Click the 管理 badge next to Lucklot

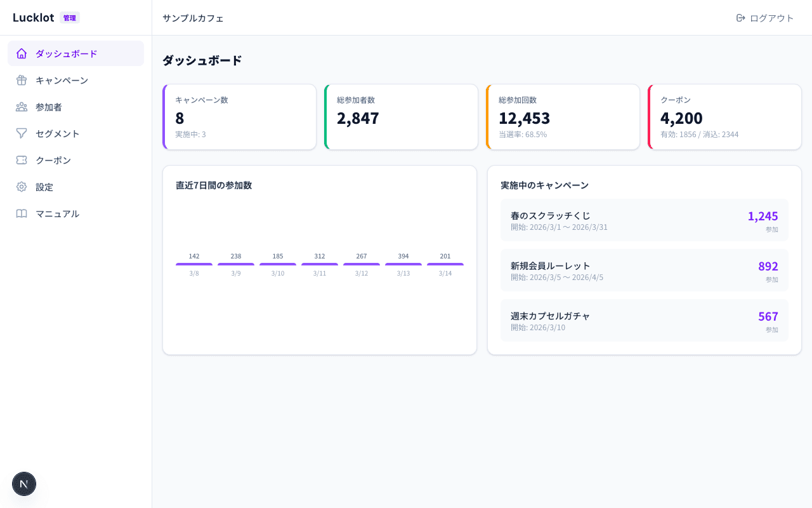point(70,18)
